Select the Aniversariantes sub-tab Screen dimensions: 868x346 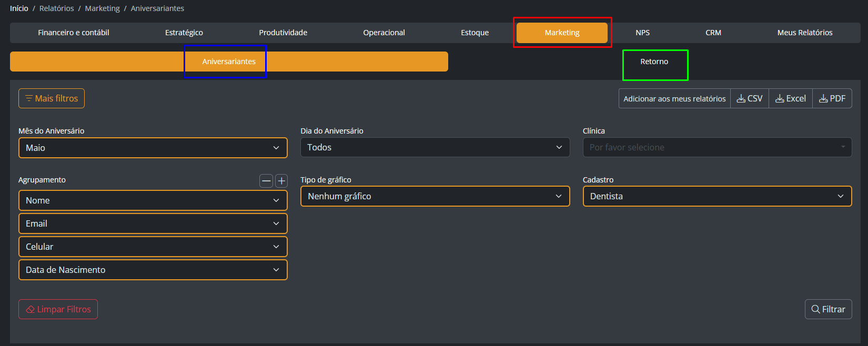(x=229, y=62)
